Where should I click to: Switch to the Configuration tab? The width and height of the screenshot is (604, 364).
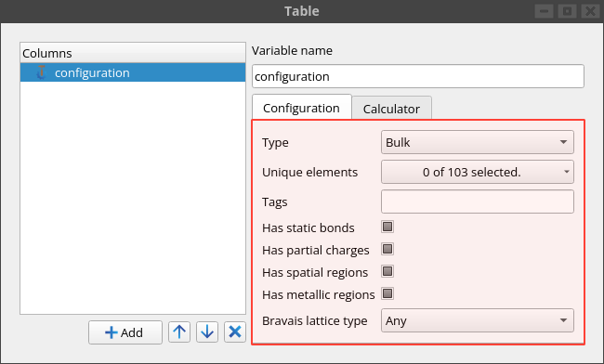point(302,108)
